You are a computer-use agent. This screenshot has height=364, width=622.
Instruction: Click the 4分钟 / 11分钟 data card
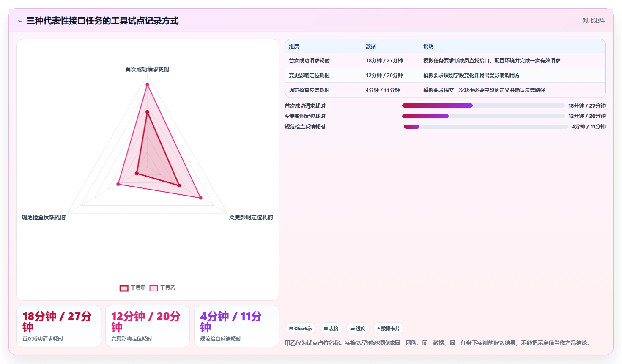tap(236, 326)
